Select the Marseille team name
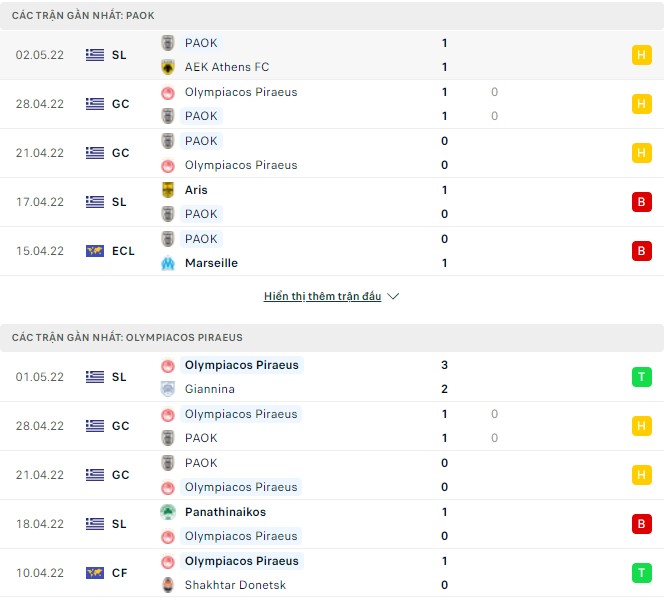 [211, 263]
